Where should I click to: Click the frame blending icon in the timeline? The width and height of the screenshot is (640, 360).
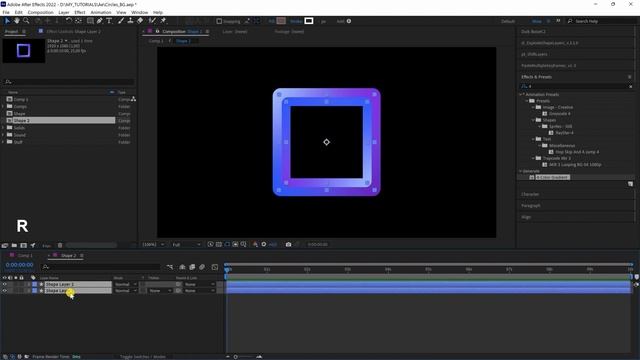[192, 267]
